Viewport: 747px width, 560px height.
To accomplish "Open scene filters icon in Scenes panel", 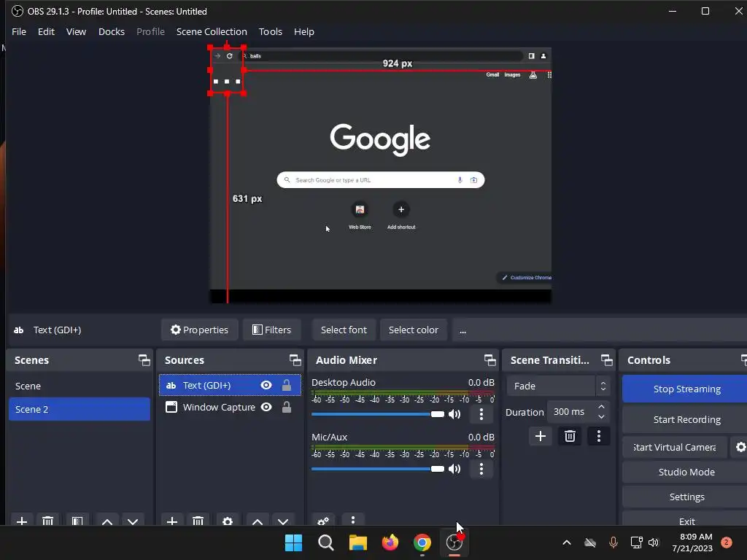I will click(x=77, y=521).
